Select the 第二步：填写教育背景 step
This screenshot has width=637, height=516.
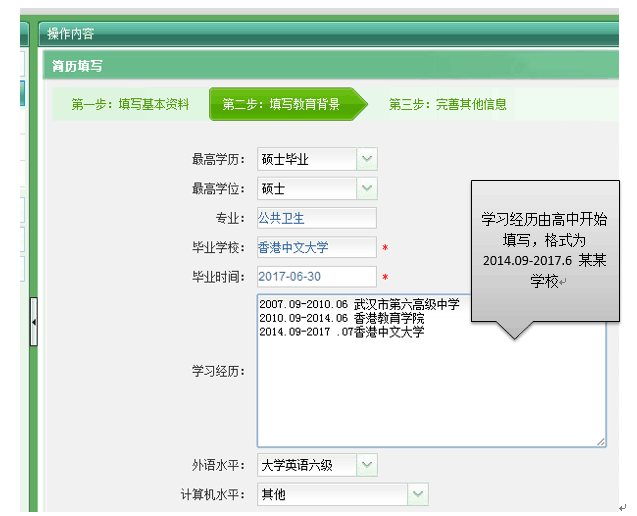coord(281,104)
